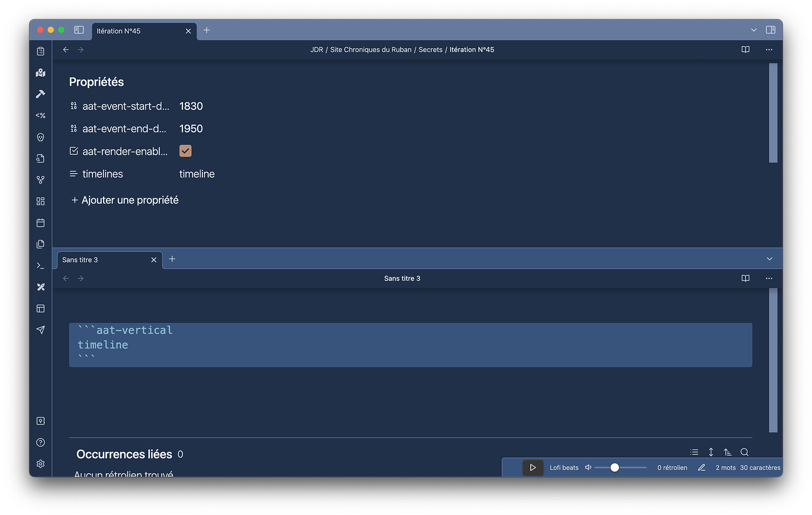Screen dimensions: 812x515
Task: Collapse backlinks results list
Action: click(694, 452)
